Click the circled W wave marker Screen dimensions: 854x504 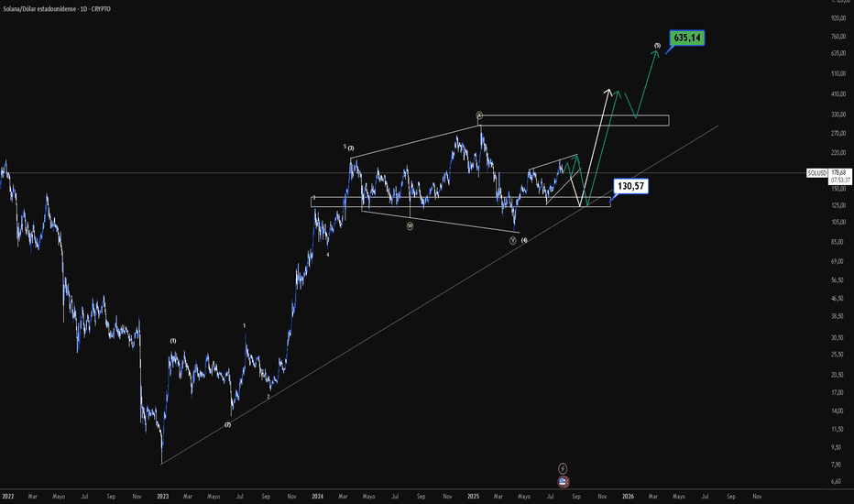pyautogui.click(x=411, y=225)
